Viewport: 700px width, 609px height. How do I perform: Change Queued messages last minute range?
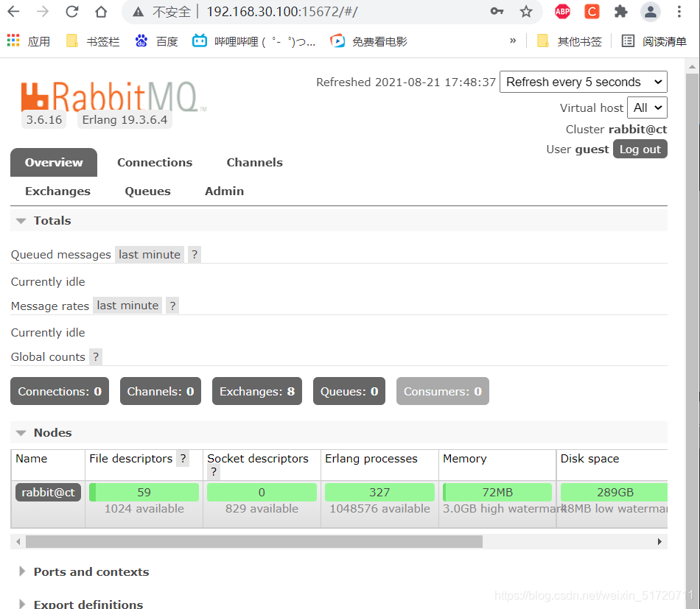coord(149,255)
